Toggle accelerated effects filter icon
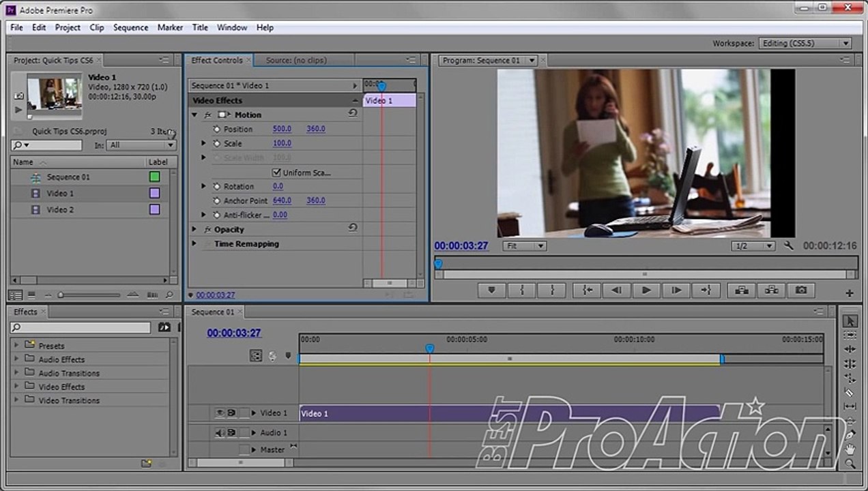868x491 pixels. [x=164, y=328]
